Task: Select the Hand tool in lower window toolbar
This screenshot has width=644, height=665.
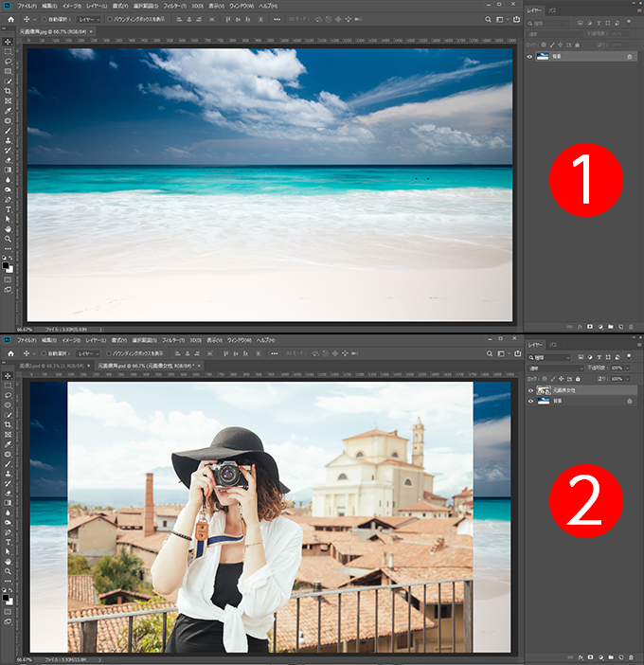Action: click(x=8, y=562)
